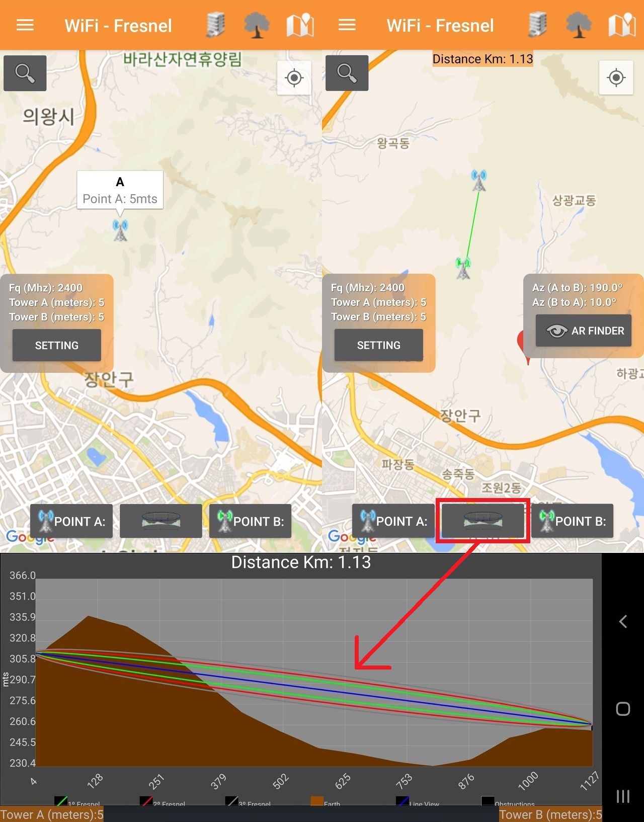Tap the 3º Fresnel legend entry
644x822 pixels.
pyautogui.click(x=248, y=802)
